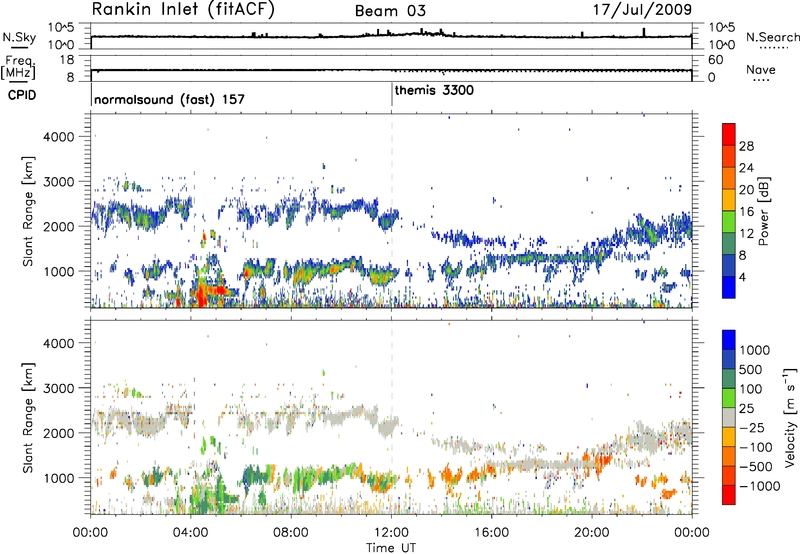
Task: Click the frequency axis value '18'
Action: [x=67, y=60]
